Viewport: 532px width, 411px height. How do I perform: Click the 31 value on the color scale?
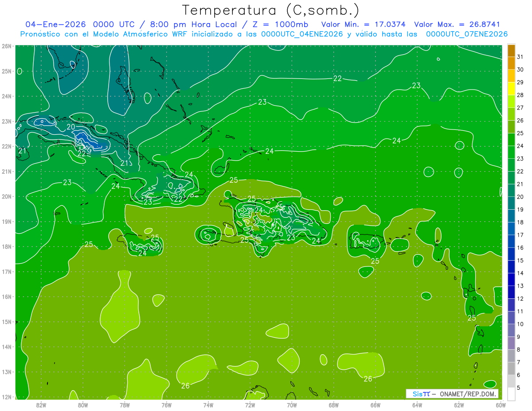[520, 57]
